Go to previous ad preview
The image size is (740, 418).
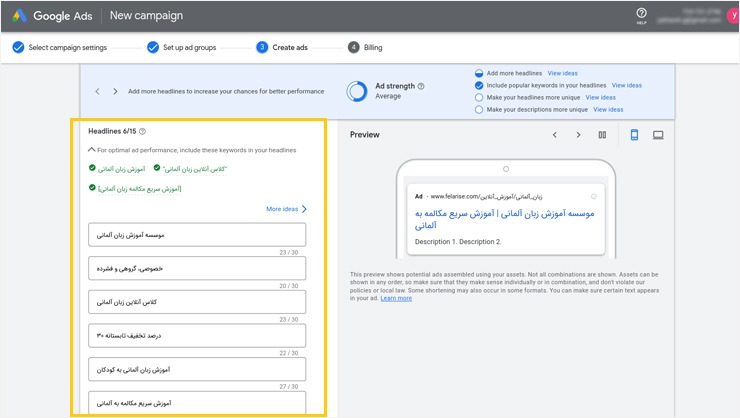coord(555,134)
